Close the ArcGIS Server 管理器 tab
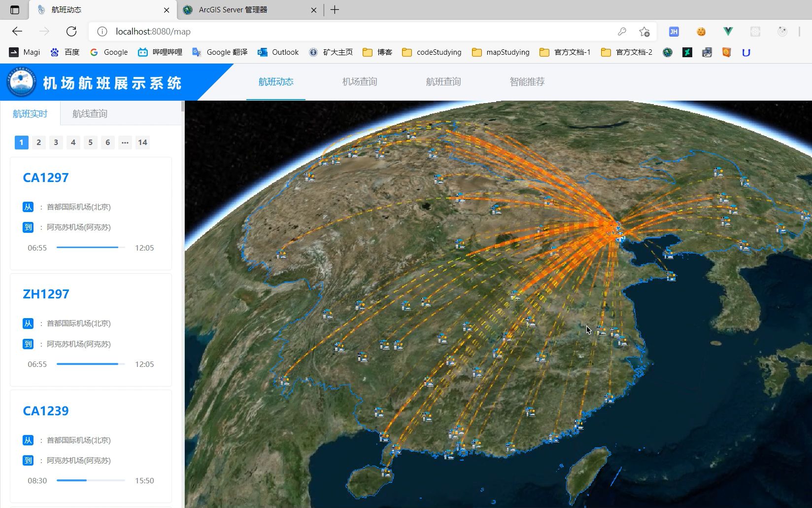 pyautogui.click(x=314, y=10)
